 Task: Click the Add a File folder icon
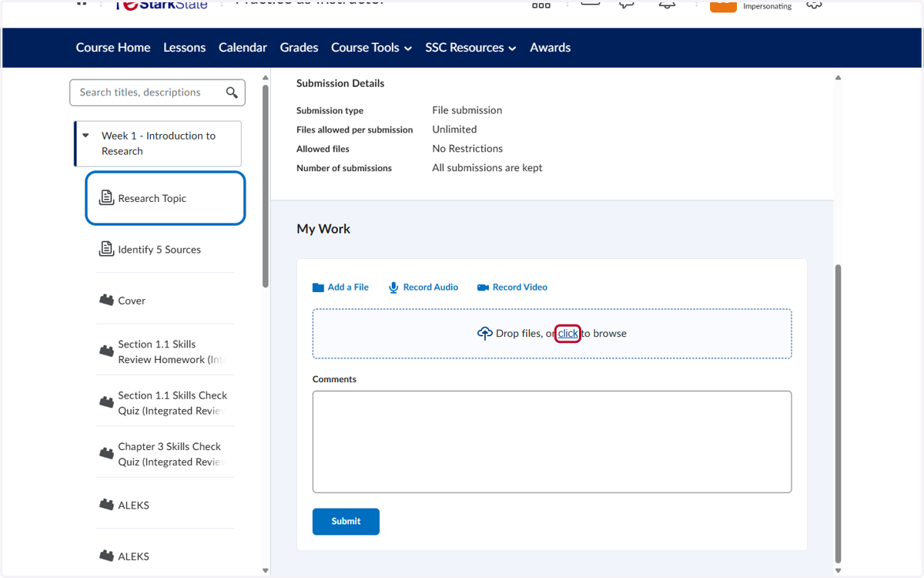point(318,287)
